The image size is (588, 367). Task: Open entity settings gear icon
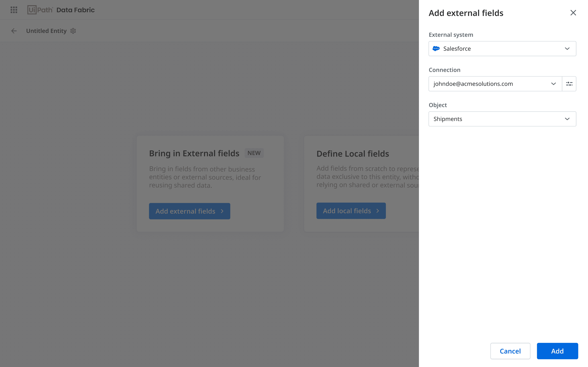click(x=73, y=31)
